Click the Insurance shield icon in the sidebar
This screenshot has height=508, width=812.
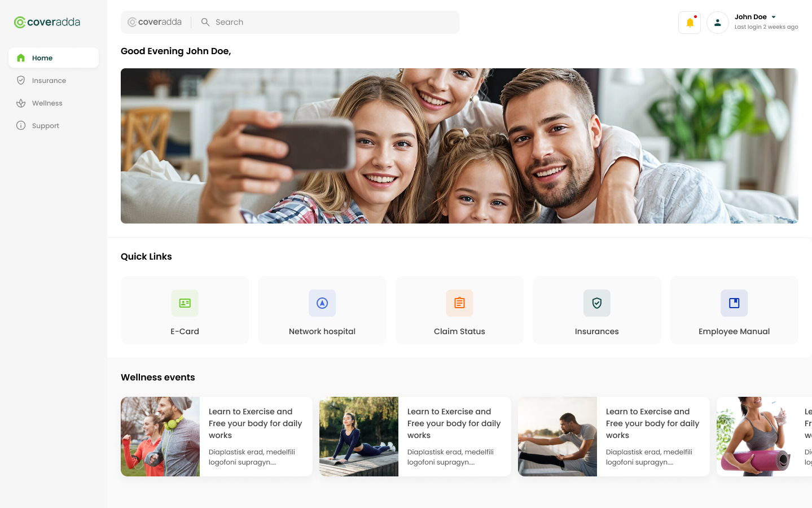click(21, 80)
